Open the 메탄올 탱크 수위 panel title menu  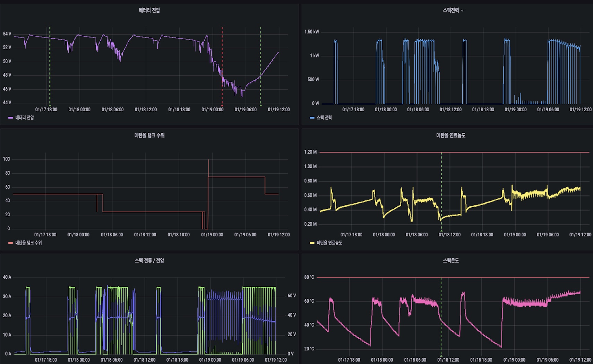pyautogui.click(x=149, y=136)
